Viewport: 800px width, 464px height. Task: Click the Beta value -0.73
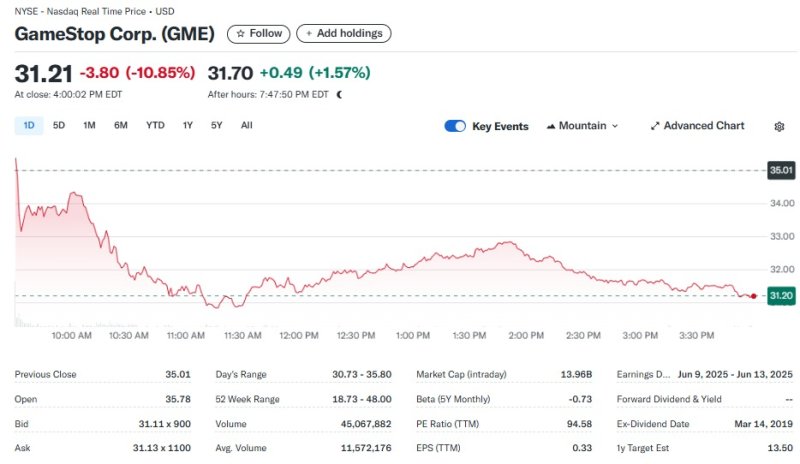pyautogui.click(x=581, y=399)
